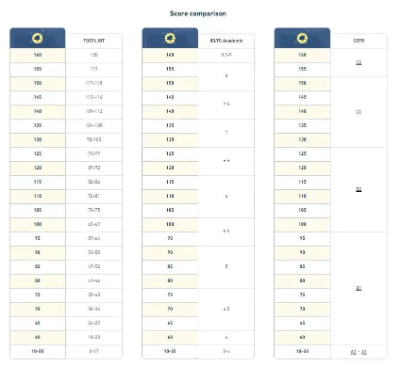Open the B1 level link in CEFR column
This screenshot has height=378, width=399.
pos(359,288)
